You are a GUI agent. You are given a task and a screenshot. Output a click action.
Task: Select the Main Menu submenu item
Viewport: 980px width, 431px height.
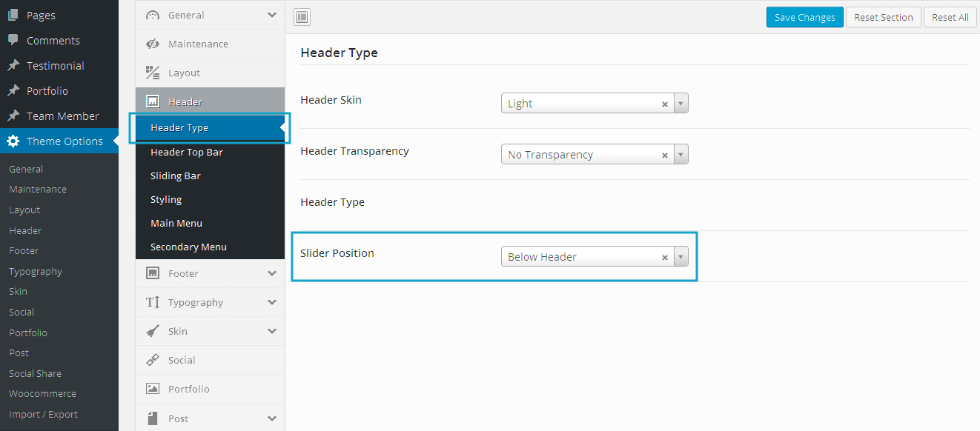click(176, 223)
